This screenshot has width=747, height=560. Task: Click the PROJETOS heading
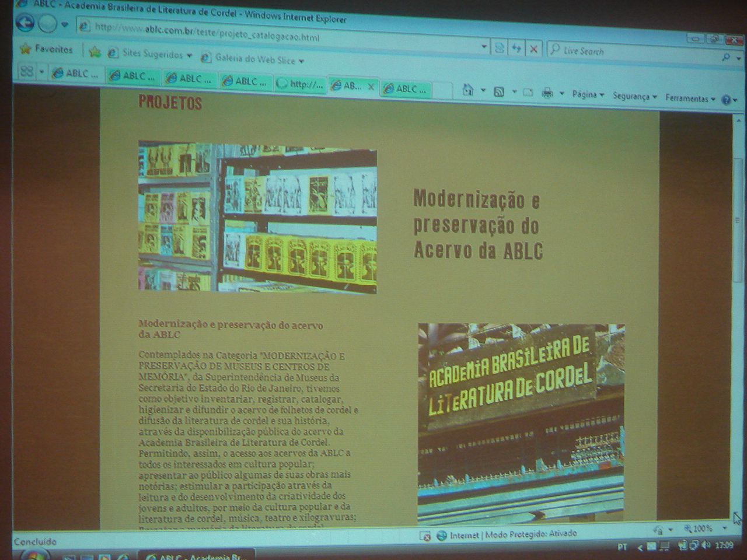pyautogui.click(x=170, y=103)
